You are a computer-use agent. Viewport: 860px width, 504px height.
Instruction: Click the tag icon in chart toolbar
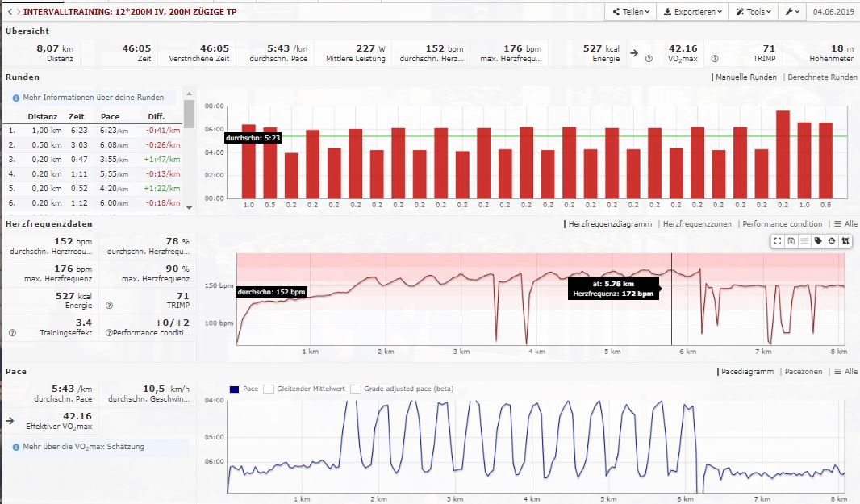click(x=818, y=240)
